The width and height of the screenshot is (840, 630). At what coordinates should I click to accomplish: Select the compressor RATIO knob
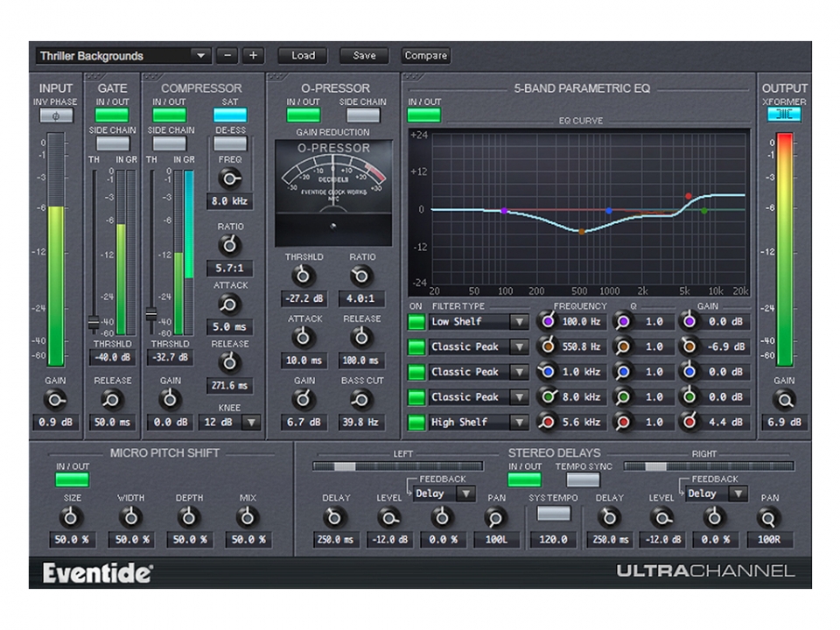(x=230, y=243)
